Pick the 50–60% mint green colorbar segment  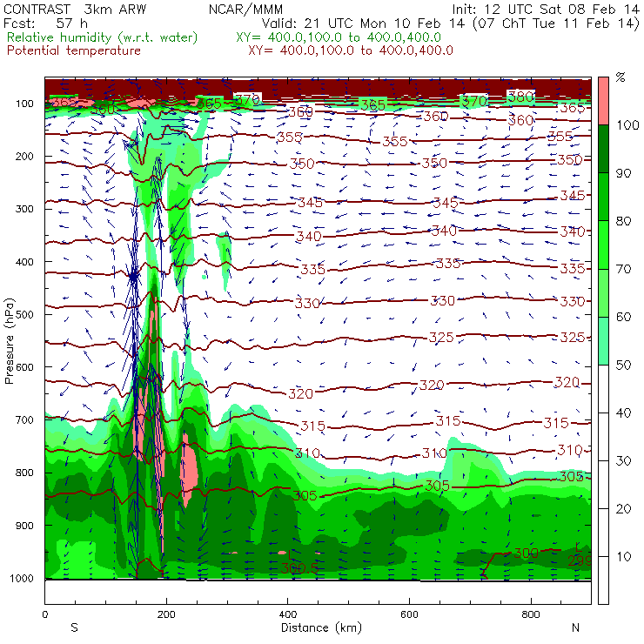click(x=603, y=341)
